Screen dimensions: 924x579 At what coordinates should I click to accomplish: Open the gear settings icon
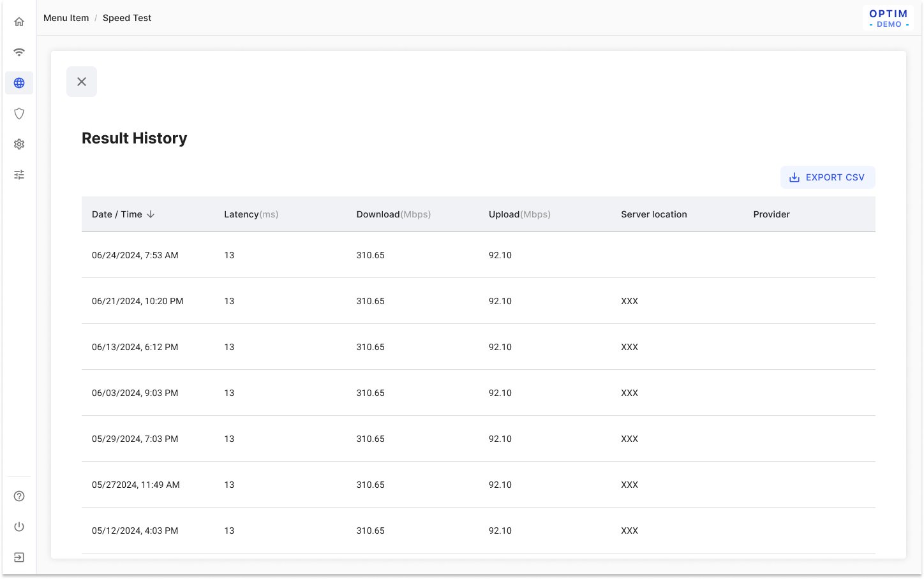click(x=19, y=144)
